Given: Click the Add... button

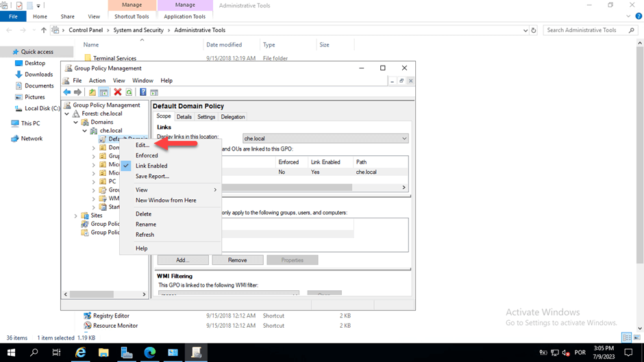Looking at the screenshot, I should point(182,260).
